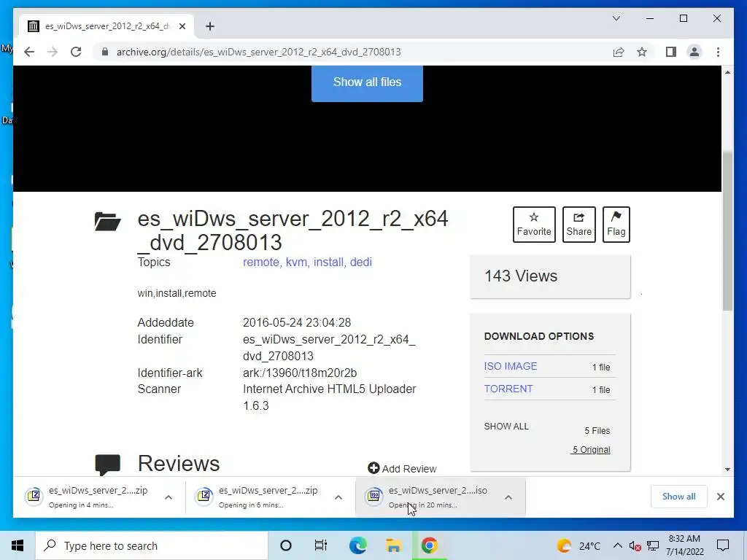This screenshot has width=747, height=560.
Task: Download the ISO IMAGE option
Action: tap(511, 366)
